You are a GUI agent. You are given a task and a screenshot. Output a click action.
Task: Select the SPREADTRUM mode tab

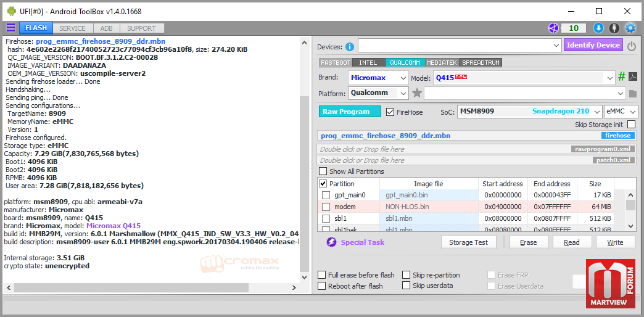[x=481, y=63]
